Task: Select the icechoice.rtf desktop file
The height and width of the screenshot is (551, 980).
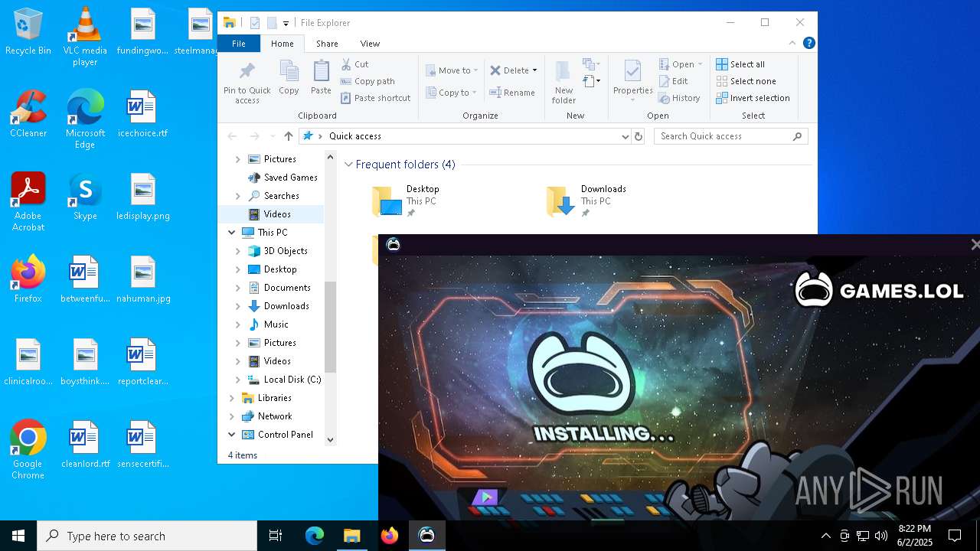Action: tap(142, 114)
